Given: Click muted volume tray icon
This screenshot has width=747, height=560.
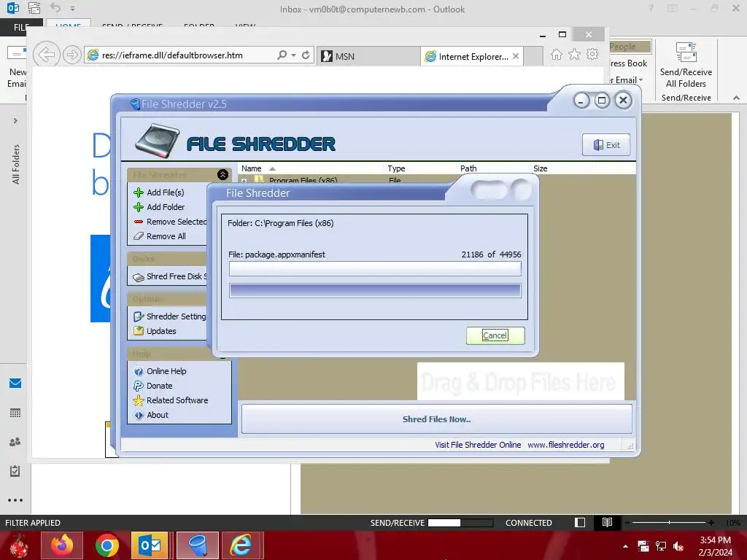Looking at the screenshot, I should (x=678, y=546).
